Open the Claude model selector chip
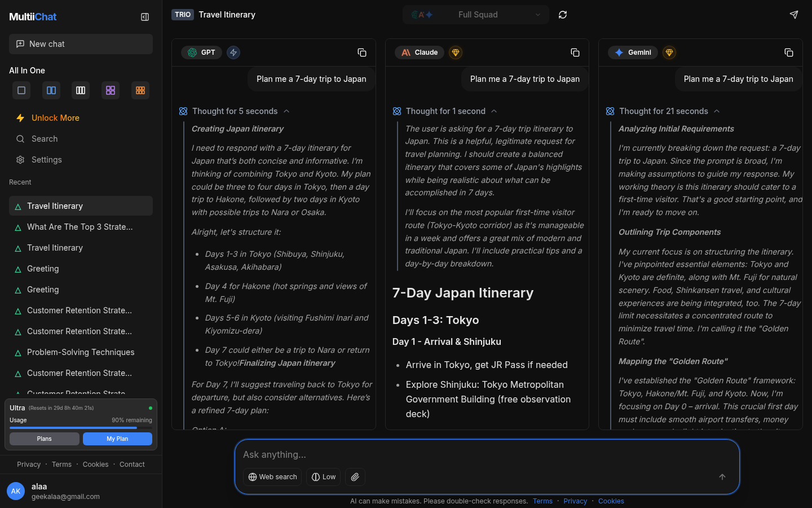This screenshot has width=812, height=508. coord(420,52)
